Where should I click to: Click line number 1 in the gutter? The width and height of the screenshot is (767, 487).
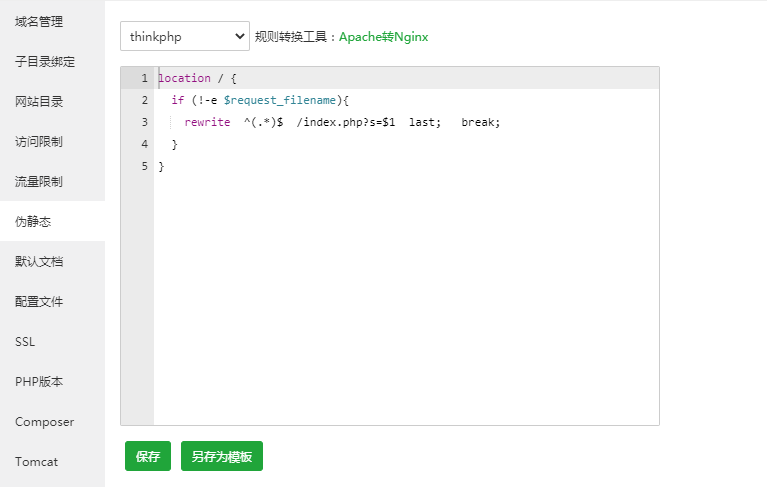[144, 78]
